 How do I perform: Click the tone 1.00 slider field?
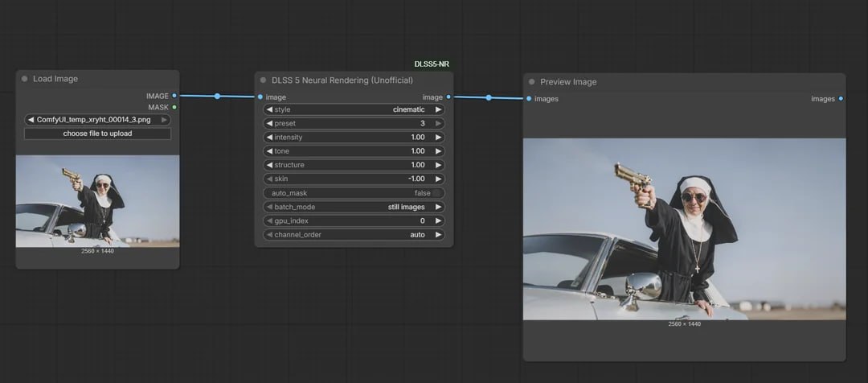click(x=354, y=151)
